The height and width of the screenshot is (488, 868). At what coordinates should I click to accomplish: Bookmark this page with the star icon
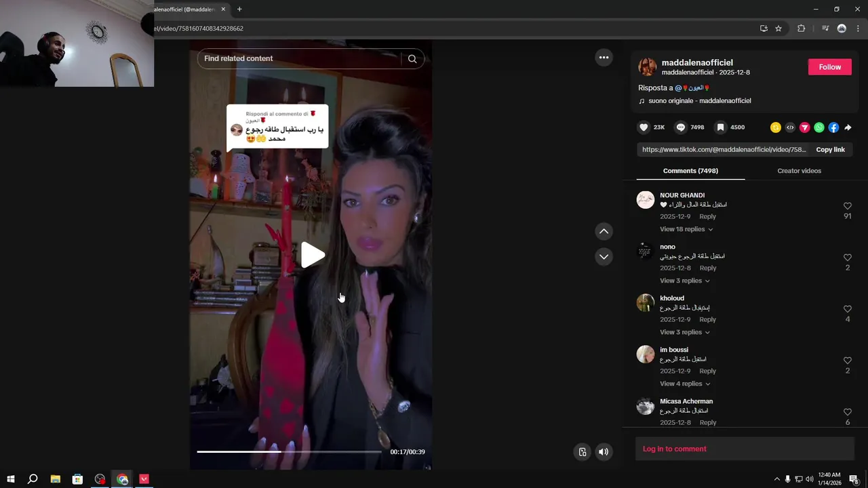[x=778, y=28]
